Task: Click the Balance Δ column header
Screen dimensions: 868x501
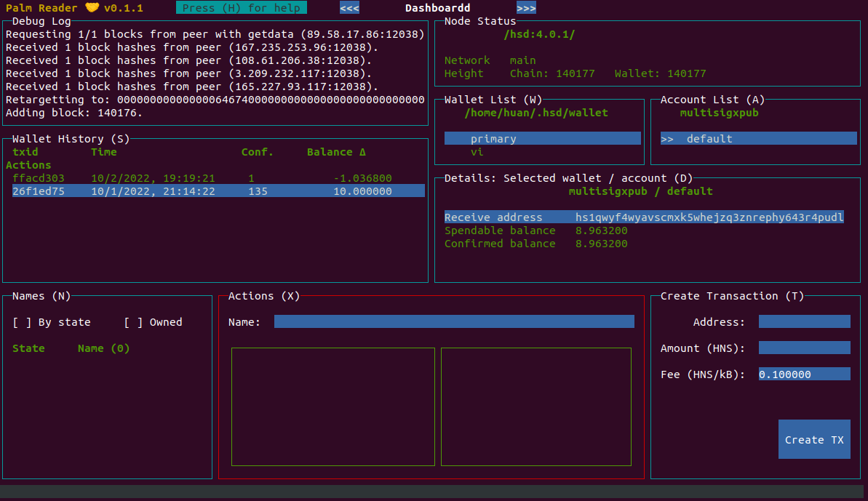Action: coord(336,151)
